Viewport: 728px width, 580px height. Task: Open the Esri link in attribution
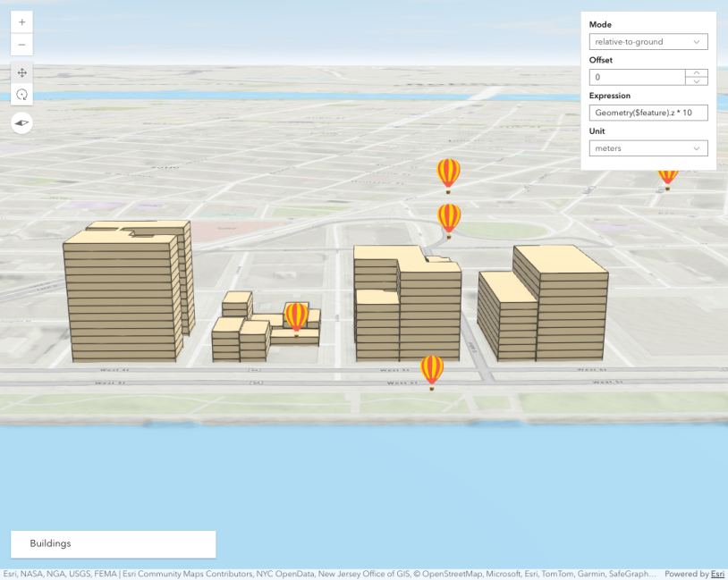pos(717,574)
